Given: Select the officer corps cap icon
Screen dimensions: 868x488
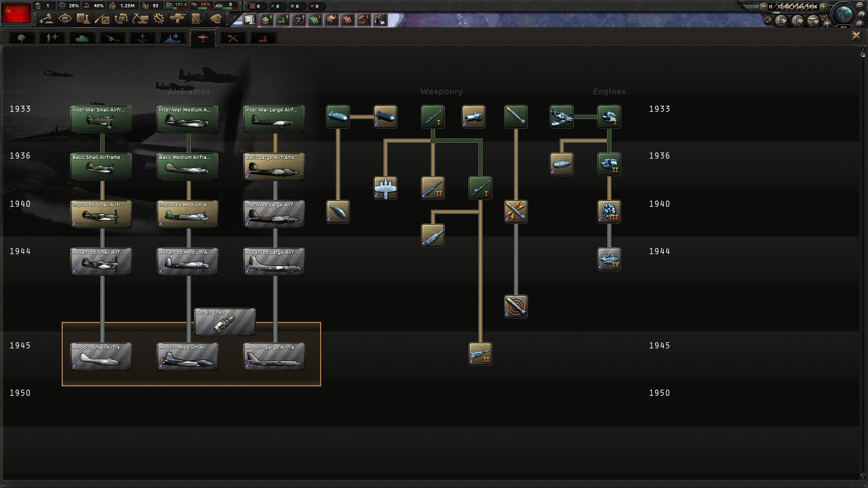Looking at the screenshot, I should coord(217,19).
